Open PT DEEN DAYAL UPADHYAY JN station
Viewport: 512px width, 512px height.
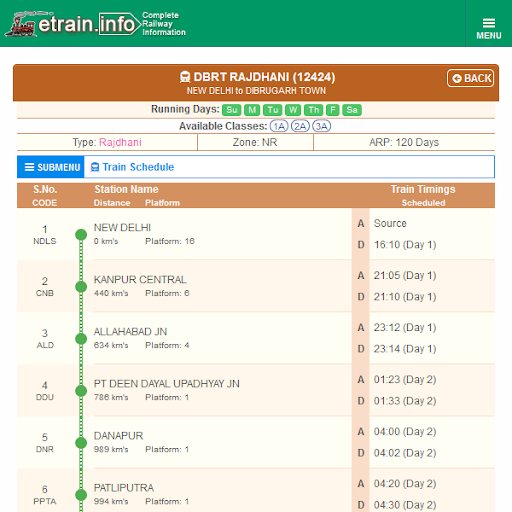click(x=167, y=384)
